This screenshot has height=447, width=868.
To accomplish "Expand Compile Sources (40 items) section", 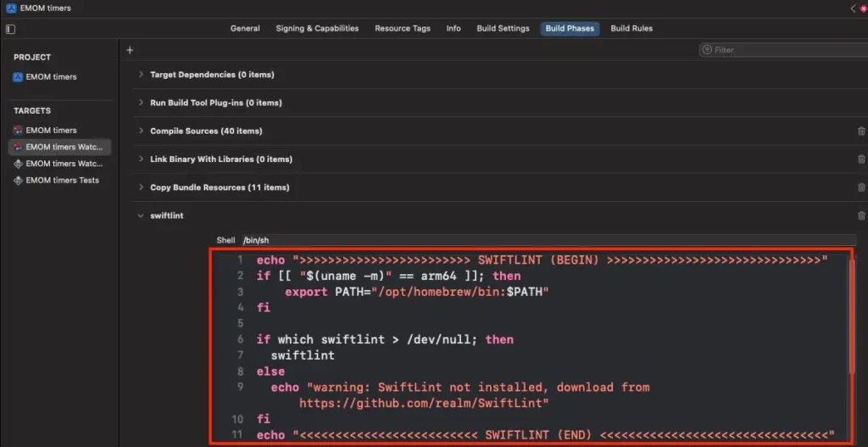I will [141, 131].
